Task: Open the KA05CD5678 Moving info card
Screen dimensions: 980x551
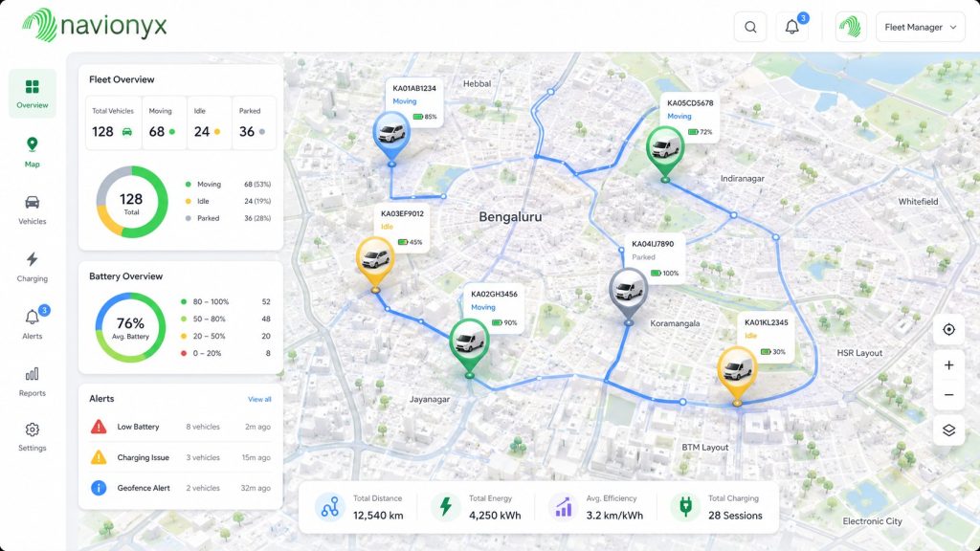Action: click(x=689, y=117)
